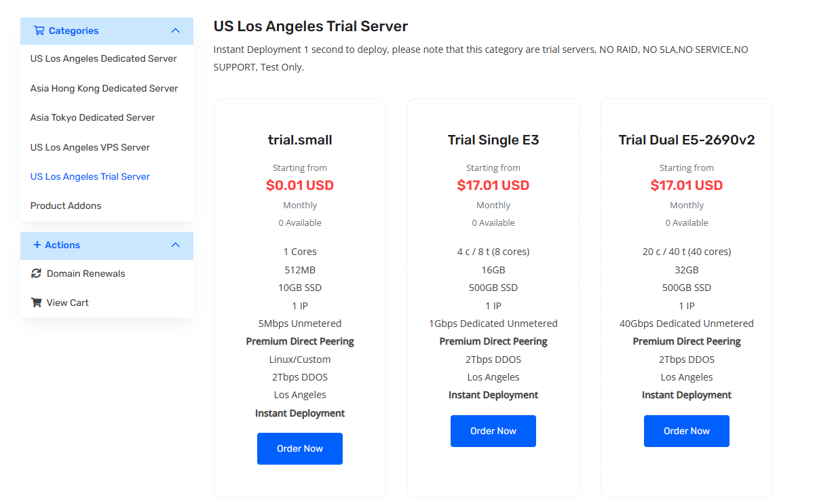Select Asia Tokyo Dedicated Server category
The width and height of the screenshot is (813, 504).
(92, 117)
